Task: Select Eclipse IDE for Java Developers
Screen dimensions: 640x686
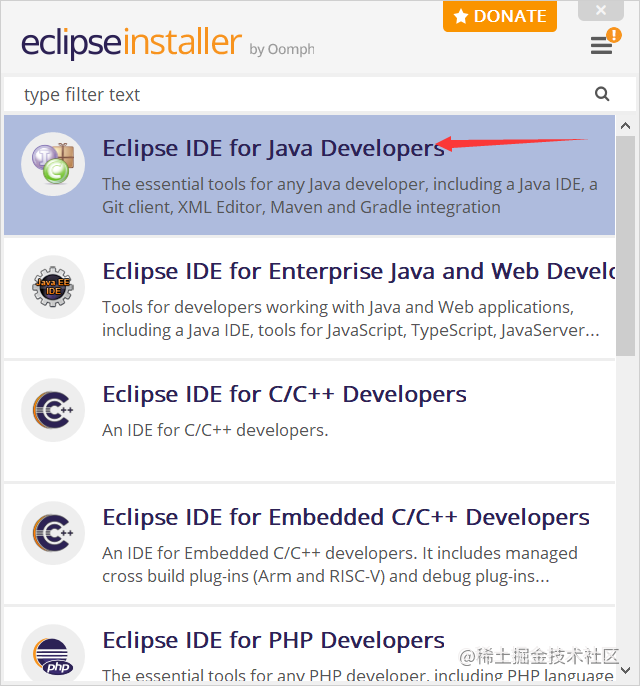Action: tap(309, 175)
